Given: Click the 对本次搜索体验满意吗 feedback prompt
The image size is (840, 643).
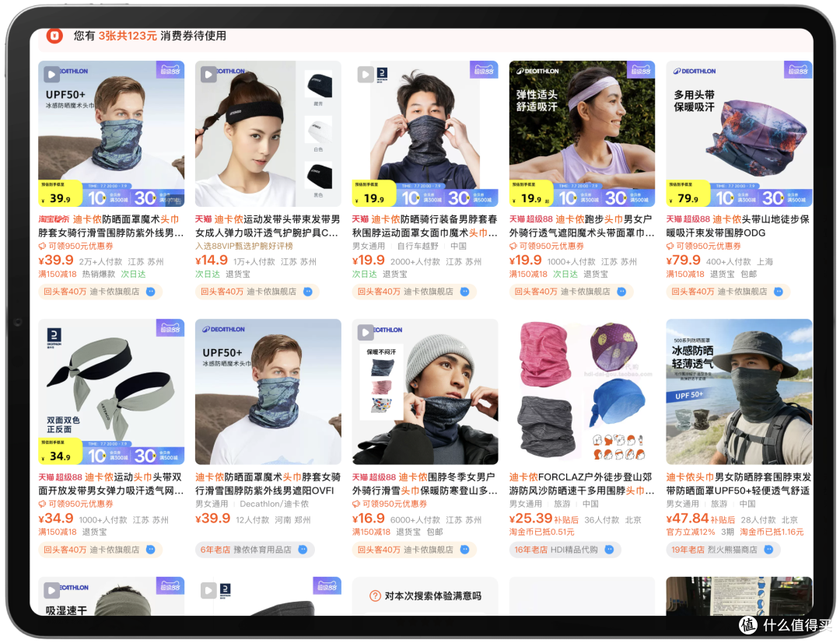Looking at the screenshot, I should [x=433, y=596].
